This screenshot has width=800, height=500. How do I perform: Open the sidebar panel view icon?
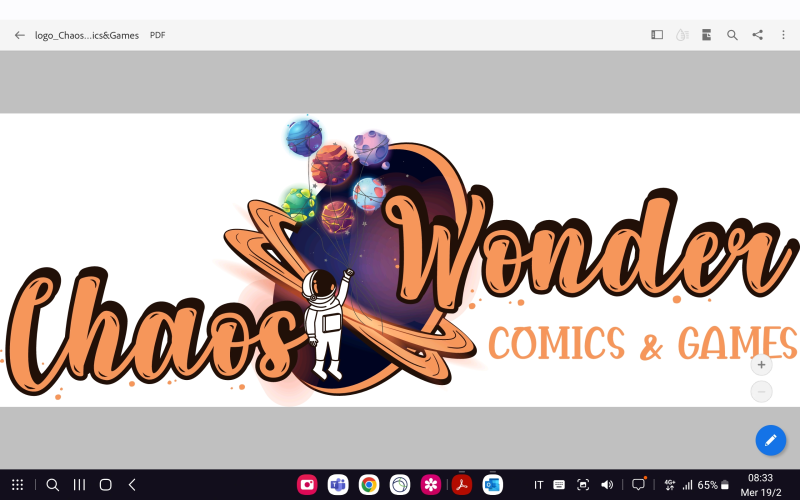click(x=657, y=35)
